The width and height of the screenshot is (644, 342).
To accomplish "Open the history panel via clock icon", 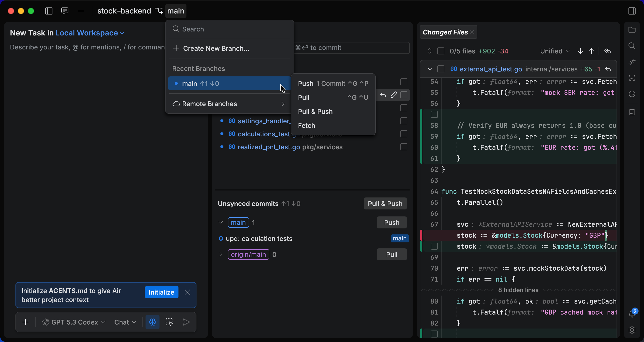I will (632, 94).
